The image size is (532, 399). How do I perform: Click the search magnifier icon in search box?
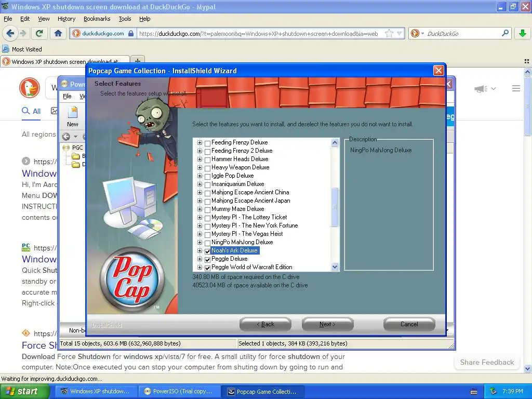click(x=505, y=33)
